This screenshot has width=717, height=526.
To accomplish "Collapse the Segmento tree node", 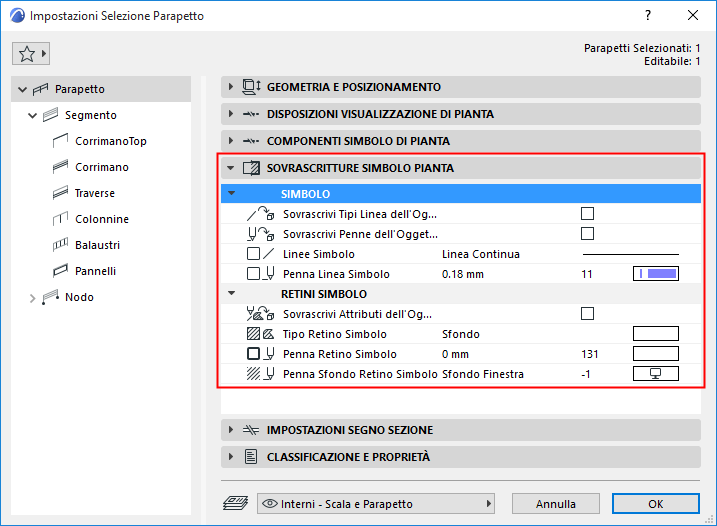I will point(32,115).
